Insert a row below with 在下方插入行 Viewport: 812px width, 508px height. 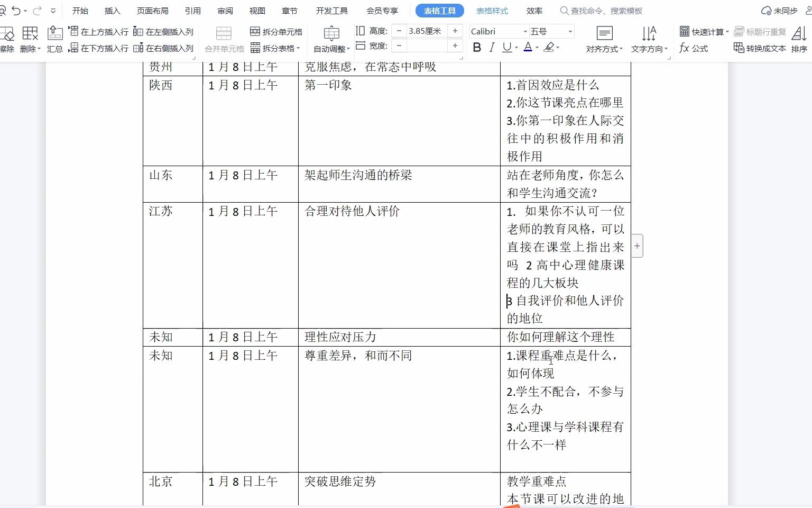point(99,48)
